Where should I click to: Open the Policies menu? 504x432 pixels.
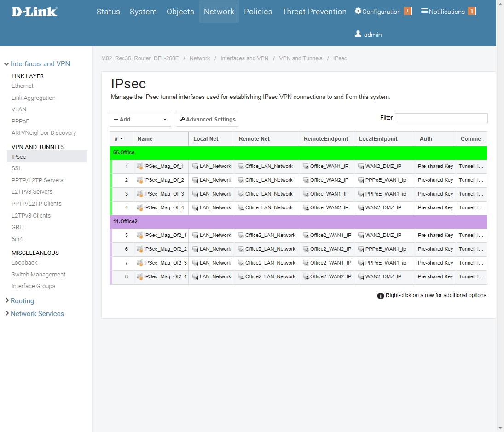point(258,12)
